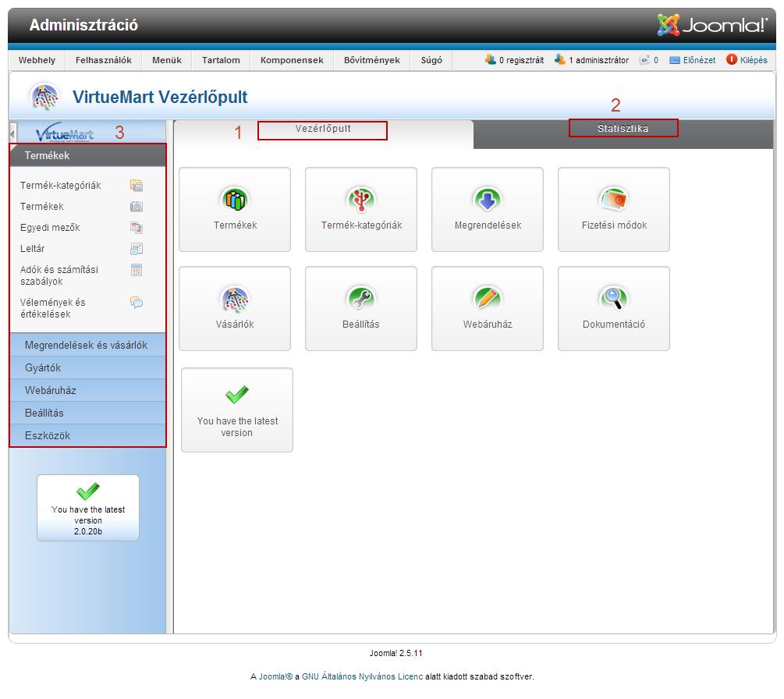Click the Egyedi mezők sidebar icon
784x699 pixels.
click(x=137, y=228)
